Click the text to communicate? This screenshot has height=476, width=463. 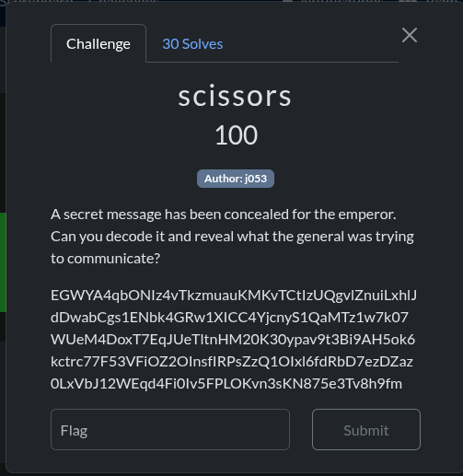[105, 259]
